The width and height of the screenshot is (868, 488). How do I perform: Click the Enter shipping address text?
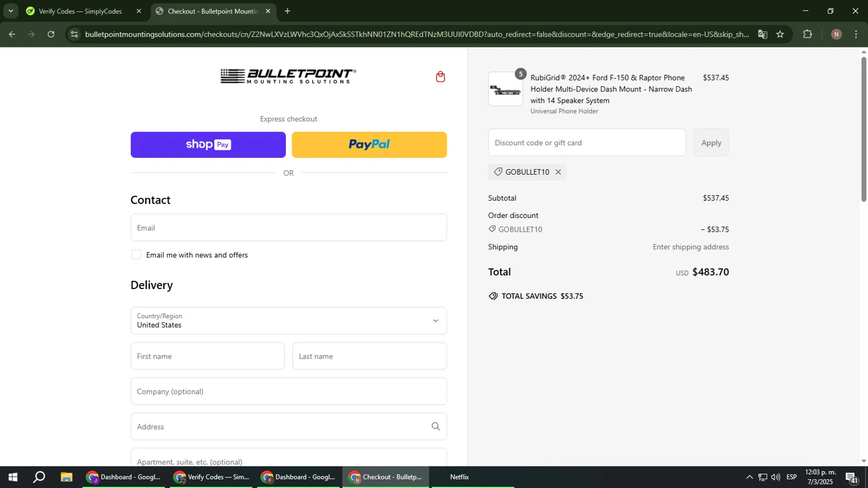click(x=691, y=247)
